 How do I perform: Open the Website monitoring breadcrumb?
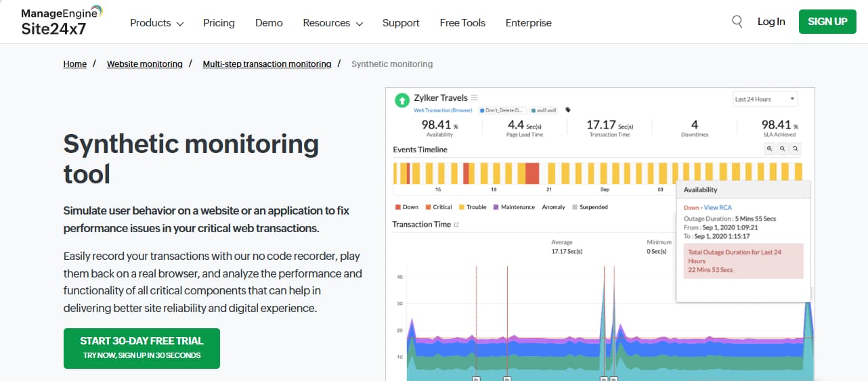coord(145,64)
